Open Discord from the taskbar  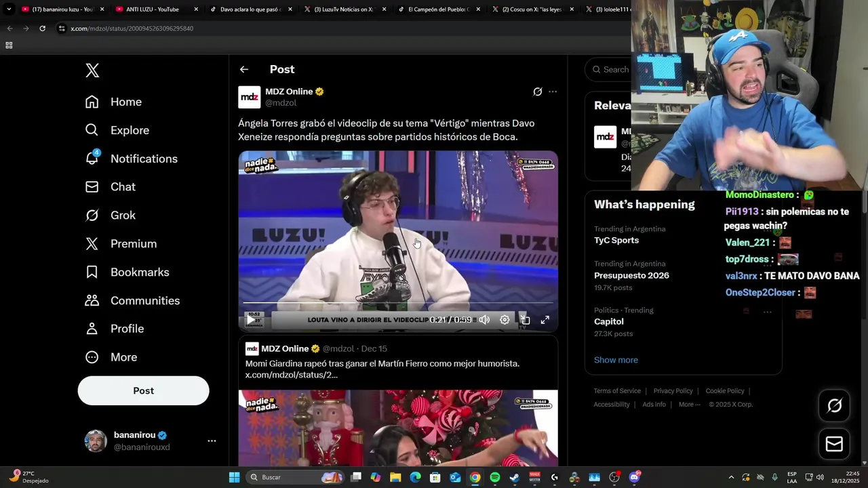click(634, 477)
